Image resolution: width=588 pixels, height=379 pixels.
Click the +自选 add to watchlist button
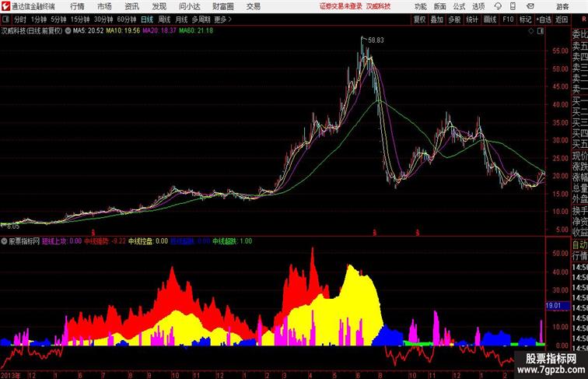[x=544, y=19]
